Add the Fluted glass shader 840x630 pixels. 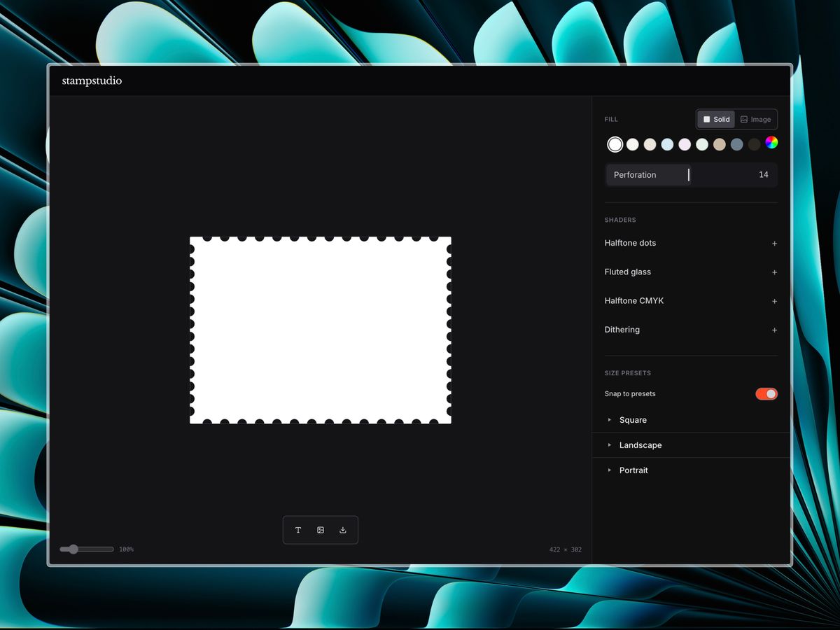(x=774, y=272)
